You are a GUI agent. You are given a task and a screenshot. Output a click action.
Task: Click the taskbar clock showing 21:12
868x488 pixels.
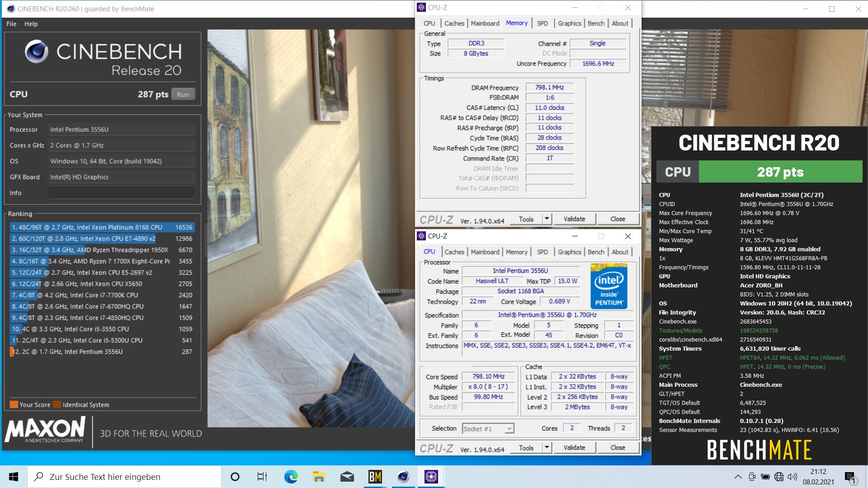pos(818,477)
